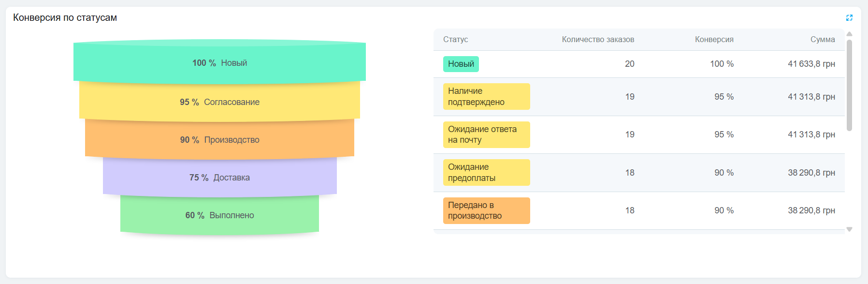Select 'Передано в производство' status badge

[486, 210]
